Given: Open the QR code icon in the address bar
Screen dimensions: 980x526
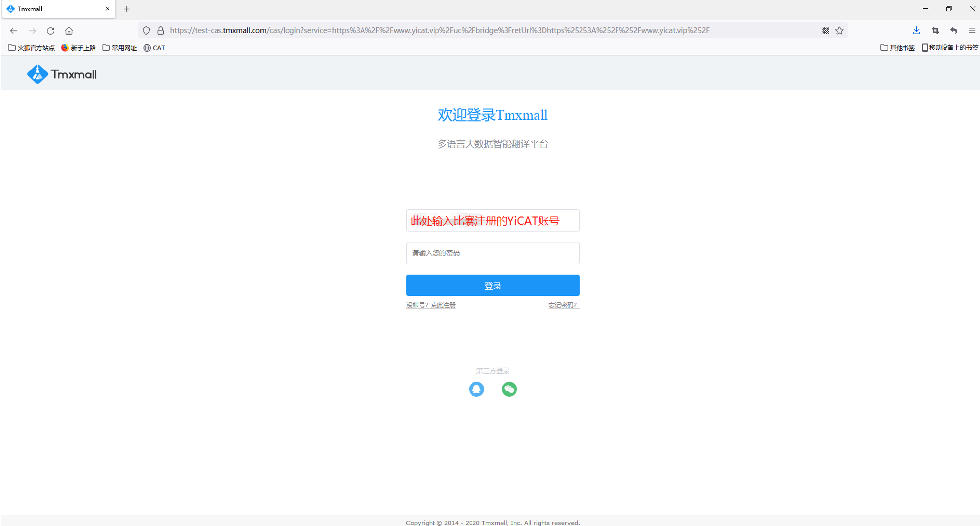Looking at the screenshot, I should point(825,31).
